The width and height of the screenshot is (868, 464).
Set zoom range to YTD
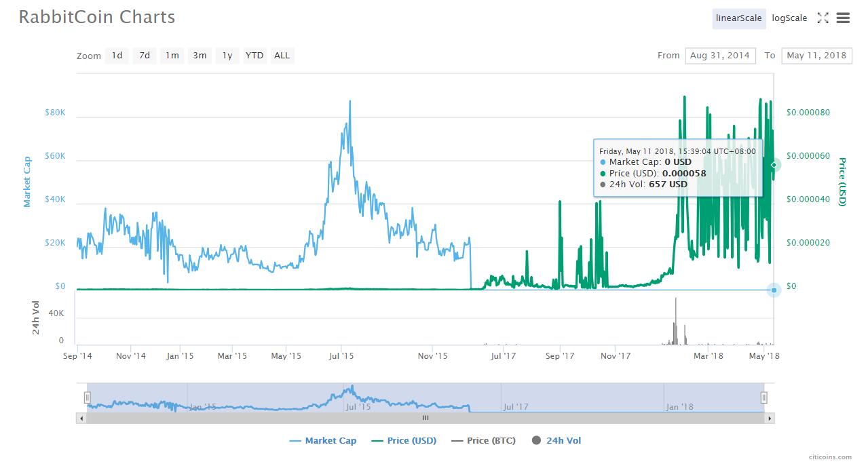(x=254, y=56)
